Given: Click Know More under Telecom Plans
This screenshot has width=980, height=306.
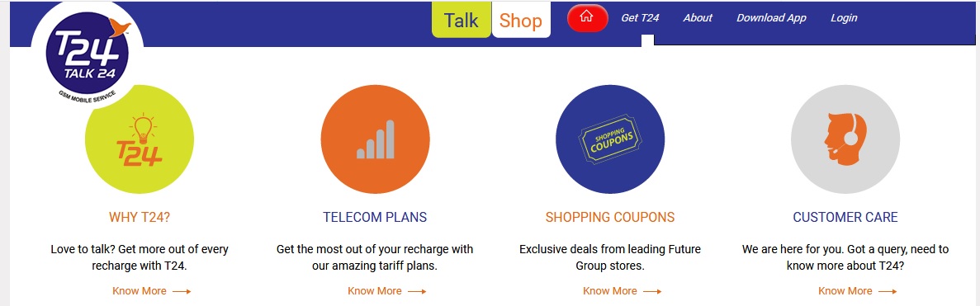Looking at the screenshot, I should (387, 291).
